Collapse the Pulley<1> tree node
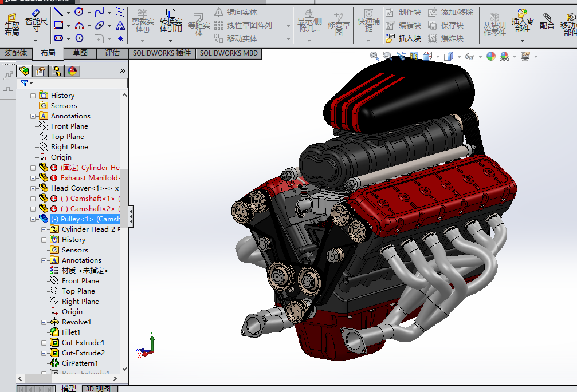Screen dimensions: 577x392 click(x=33, y=219)
